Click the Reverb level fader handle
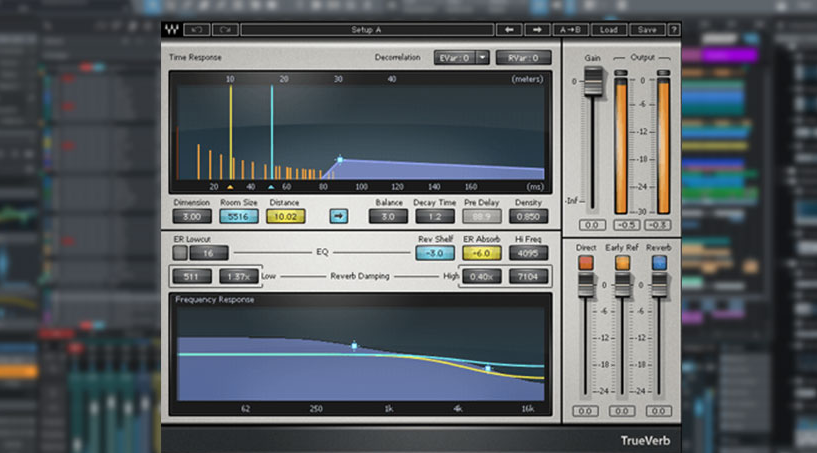 [x=659, y=285]
